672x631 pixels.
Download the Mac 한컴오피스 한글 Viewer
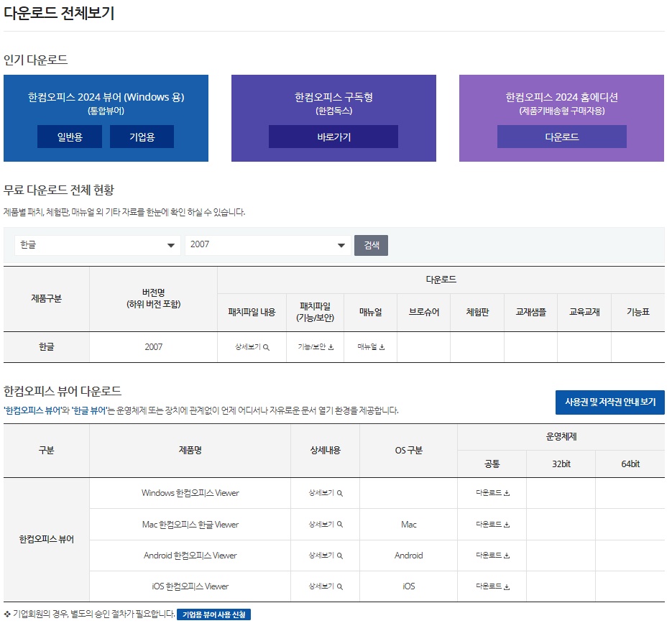point(492,524)
